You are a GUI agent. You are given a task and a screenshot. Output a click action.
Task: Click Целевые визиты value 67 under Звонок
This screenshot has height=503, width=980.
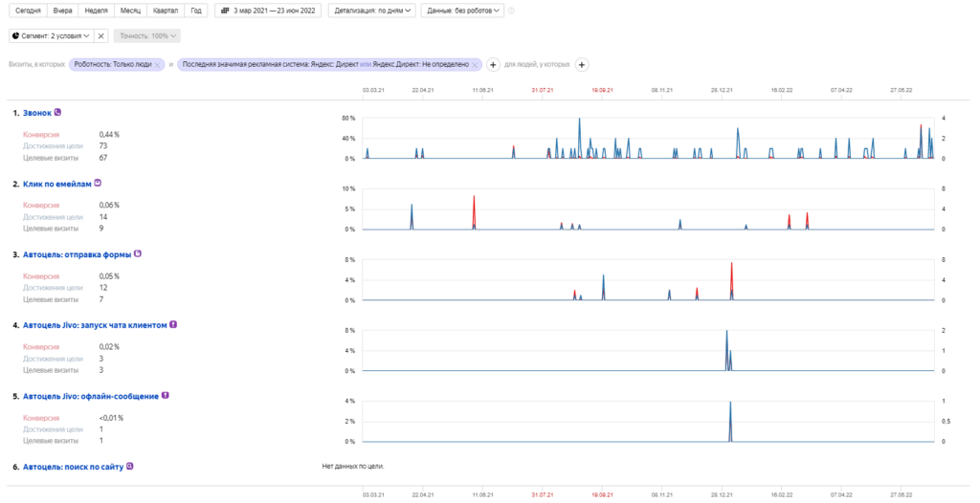click(103, 158)
